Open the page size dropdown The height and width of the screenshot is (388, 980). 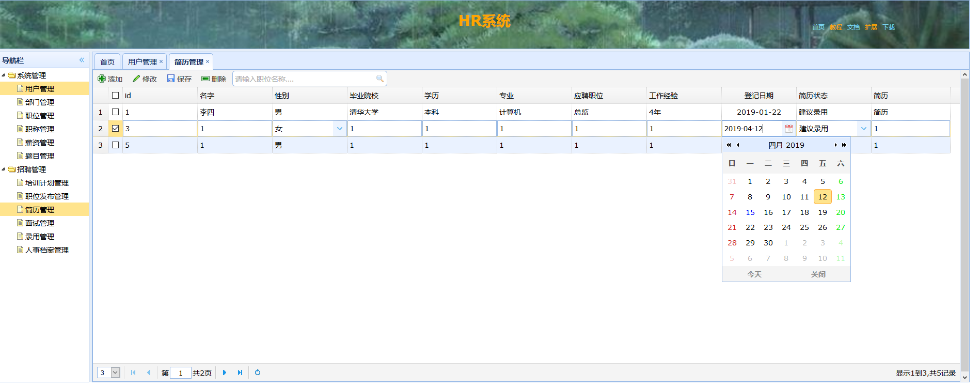[x=116, y=373]
